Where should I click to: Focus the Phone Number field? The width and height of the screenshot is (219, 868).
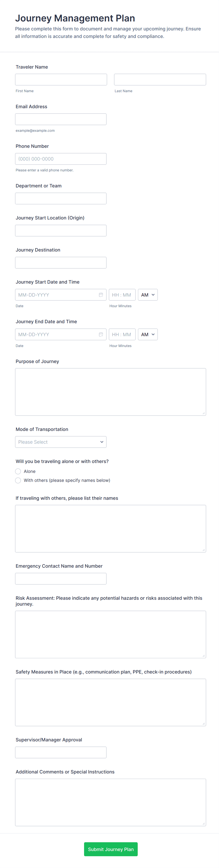pos(61,159)
